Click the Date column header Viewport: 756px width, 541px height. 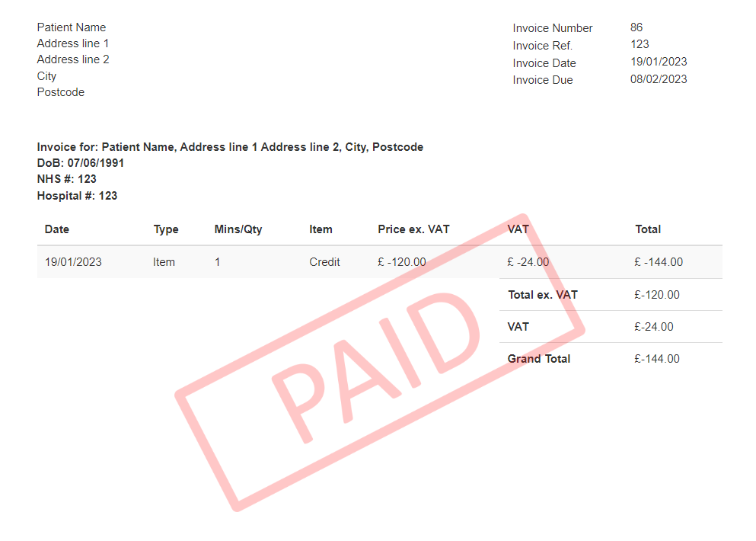point(57,229)
